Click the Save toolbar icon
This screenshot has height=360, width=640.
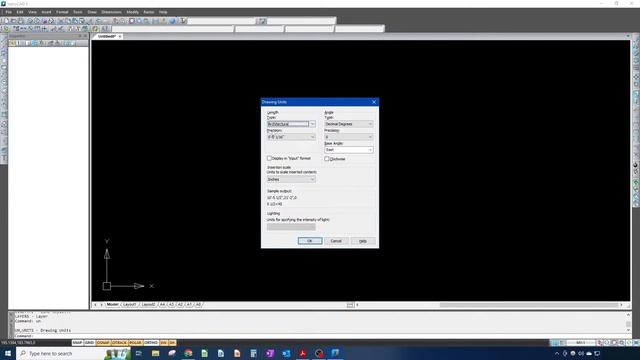pos(21,21)
